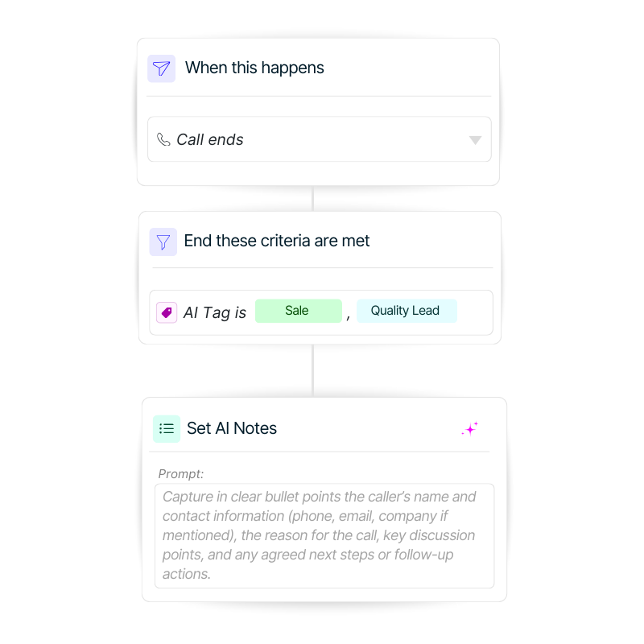Click the "AI Tag is" condition label

click(215, 312)
